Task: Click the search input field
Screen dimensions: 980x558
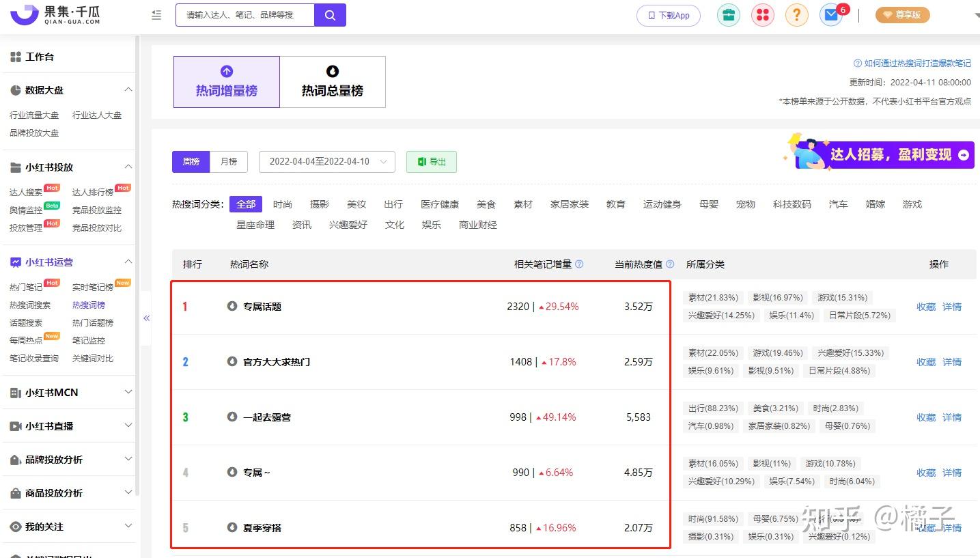Action: pos(245,15)
